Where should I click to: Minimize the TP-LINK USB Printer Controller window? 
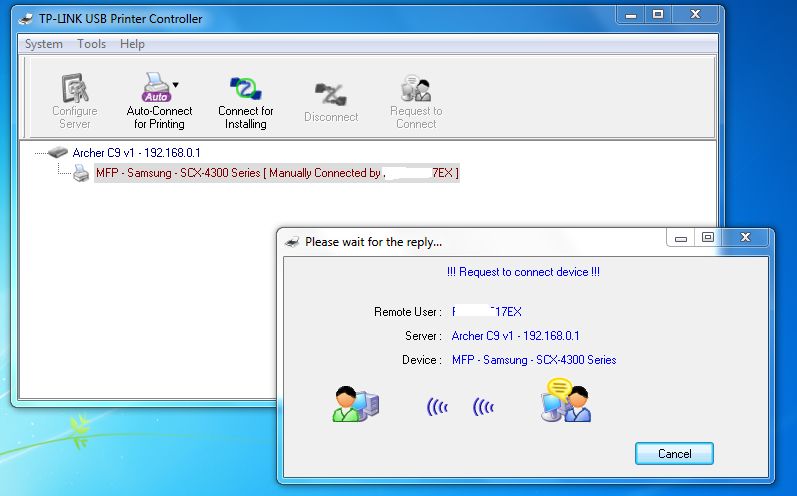pyautogui.click(x=631, y=15)
